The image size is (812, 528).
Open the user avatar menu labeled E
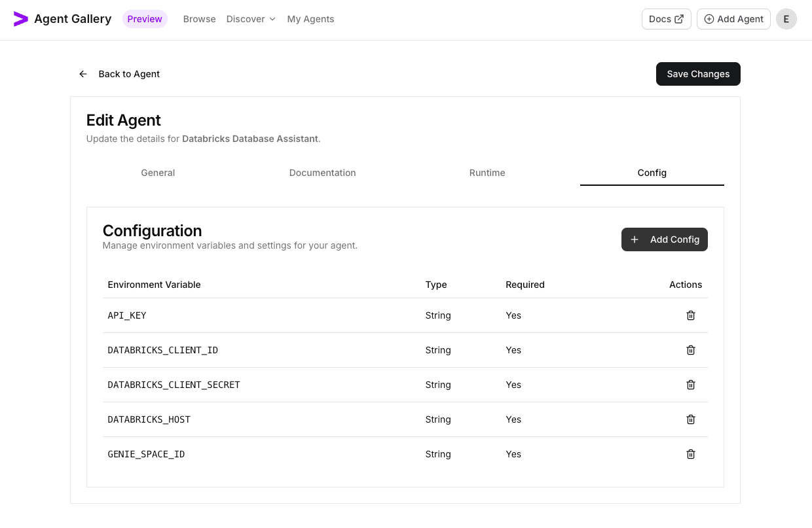(786, 19)
